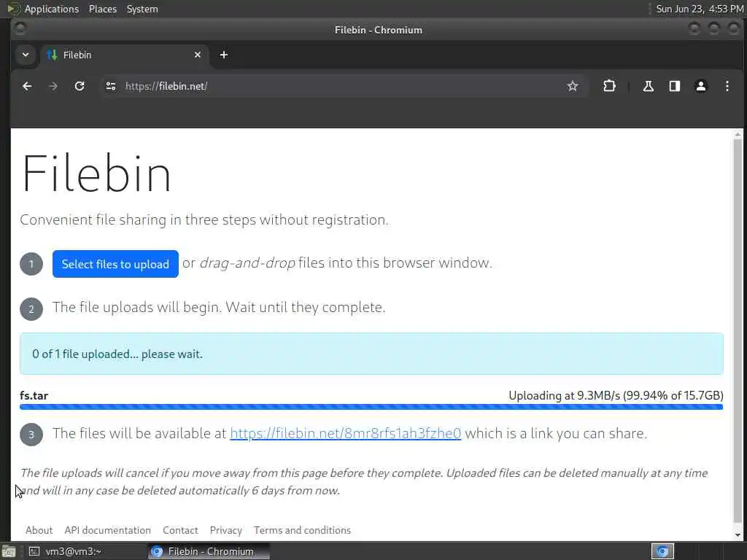Select Filebin - Chromium taskbar item
Viewport: 747px width, 560px height.
[x=208, y=551]
